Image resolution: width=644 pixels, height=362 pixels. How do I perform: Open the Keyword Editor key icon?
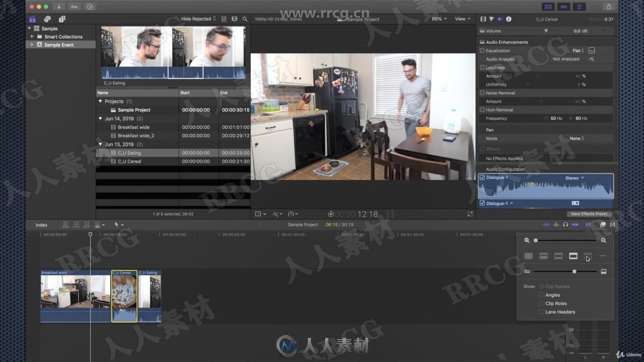click(74, 7)
